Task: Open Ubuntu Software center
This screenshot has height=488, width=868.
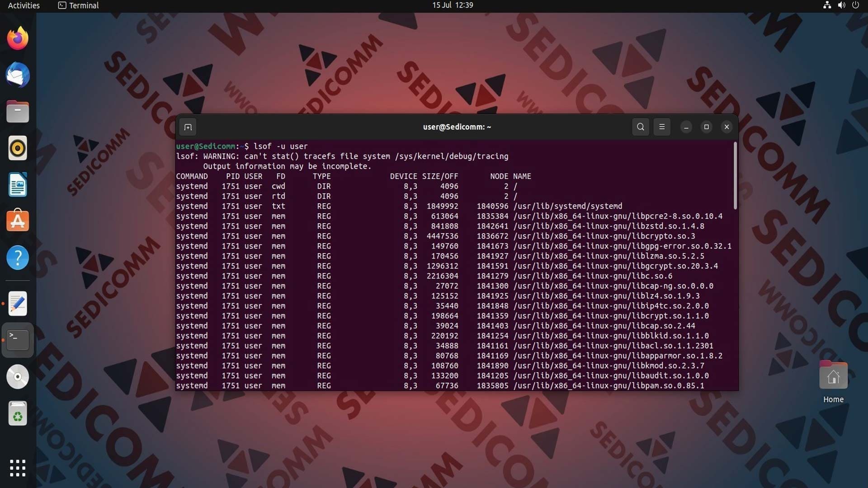Action: pyautogui.click(x=18, y=221)
